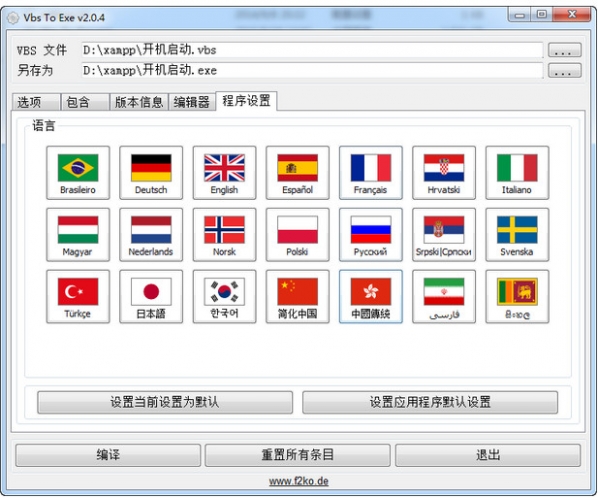Pick the Español language flag

297,173
